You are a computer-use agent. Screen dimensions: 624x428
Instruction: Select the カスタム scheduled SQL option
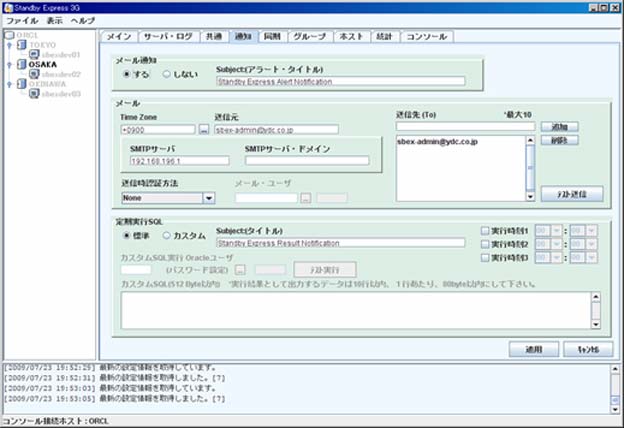click(x=166, y=236)
